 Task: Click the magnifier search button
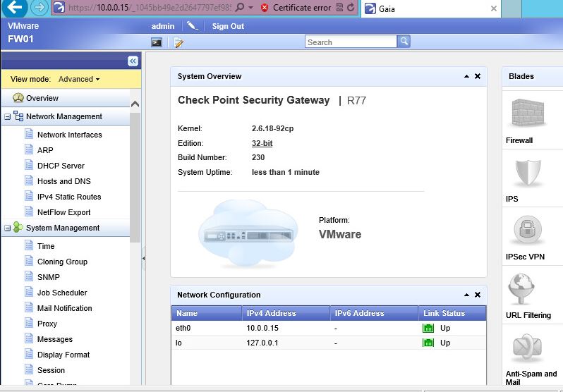click(404, 42)
